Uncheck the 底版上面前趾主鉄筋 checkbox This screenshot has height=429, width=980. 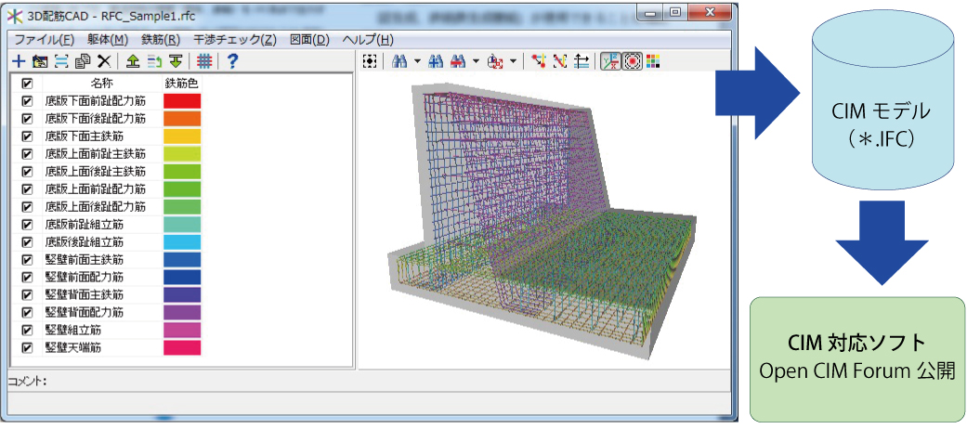[27, 153]
